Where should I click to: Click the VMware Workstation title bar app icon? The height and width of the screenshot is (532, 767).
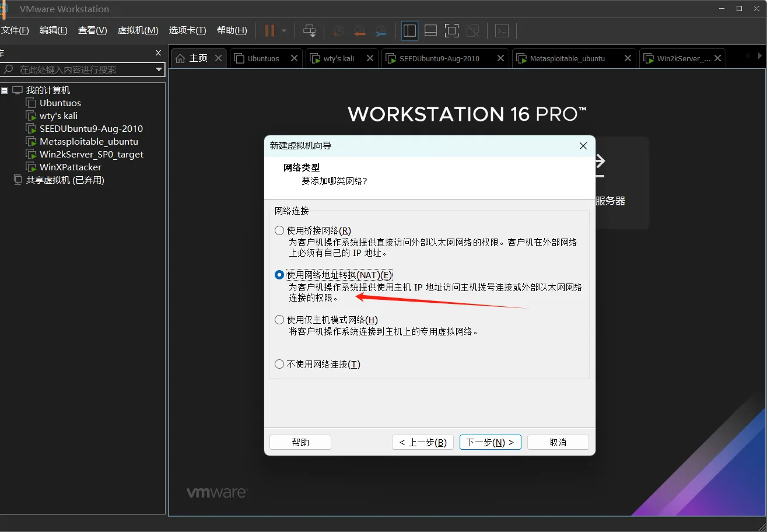pos(3,9)
